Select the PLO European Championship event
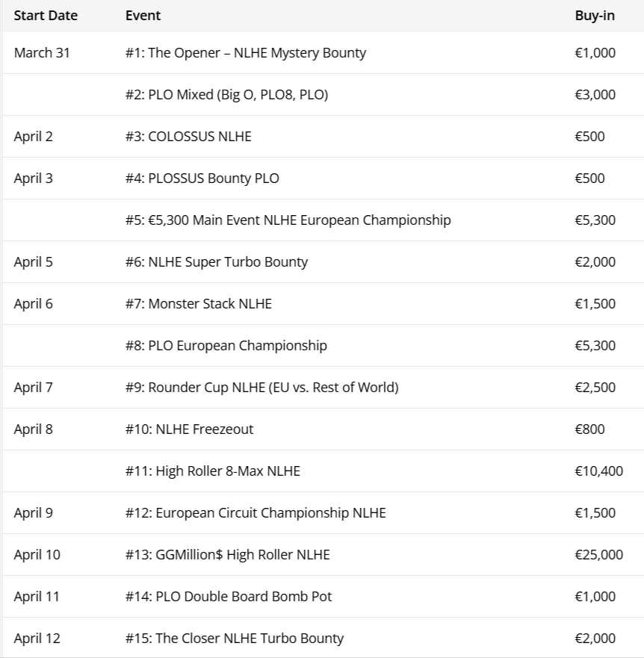This screenshot has width=644, height=658. tap(226, 346)
